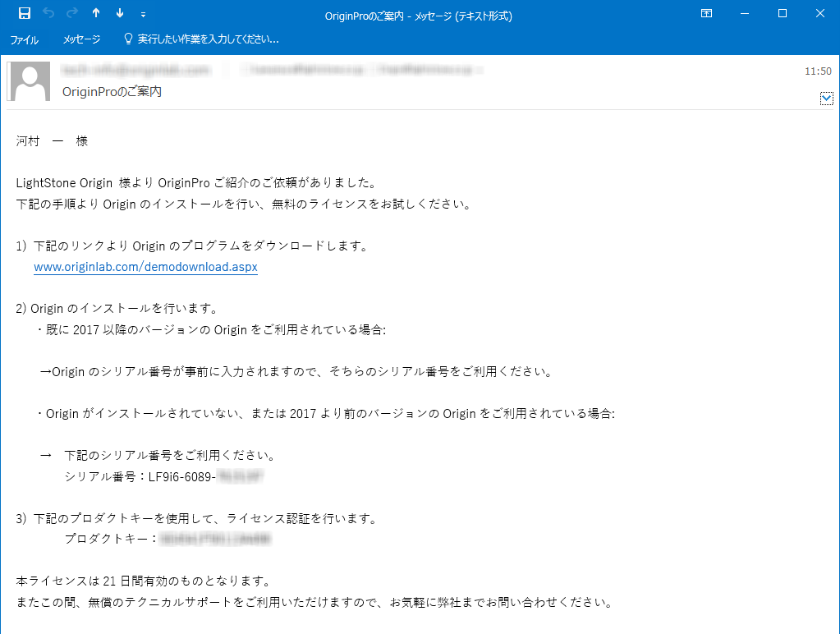The image size is (840, 634).
Task: Click the line 本ライセンスは 21 日間有効
Action: [x=144, y=581]
